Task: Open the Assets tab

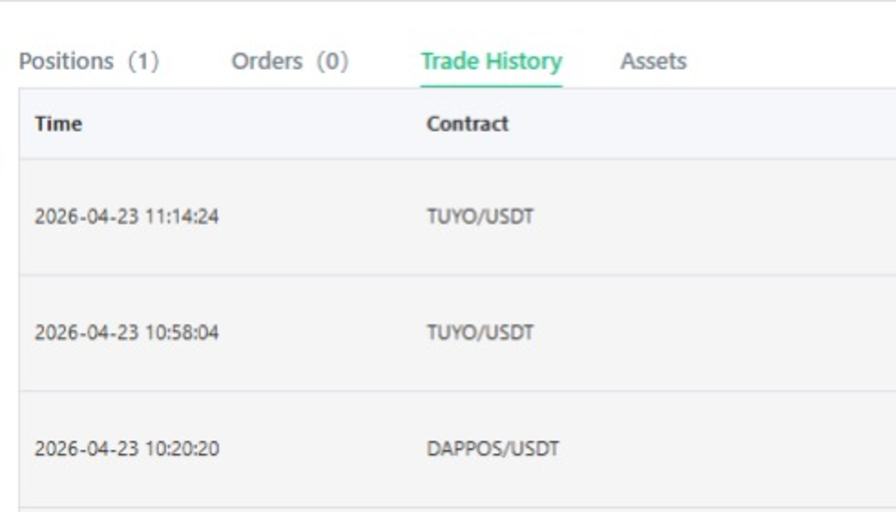Action: (x=653, y=61)
